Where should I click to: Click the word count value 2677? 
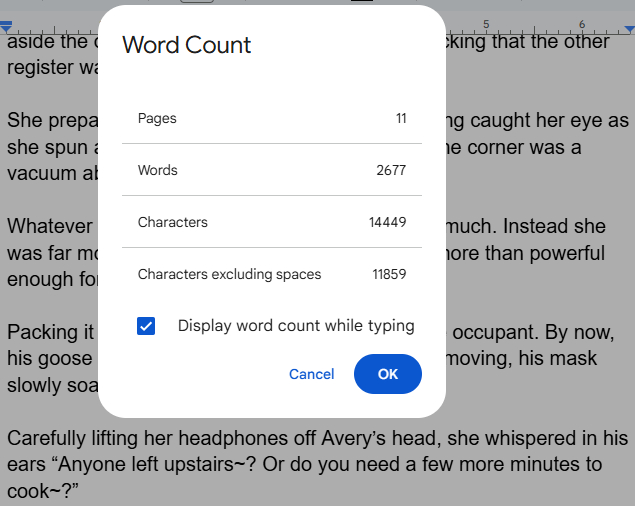click(x=390, y=170)
